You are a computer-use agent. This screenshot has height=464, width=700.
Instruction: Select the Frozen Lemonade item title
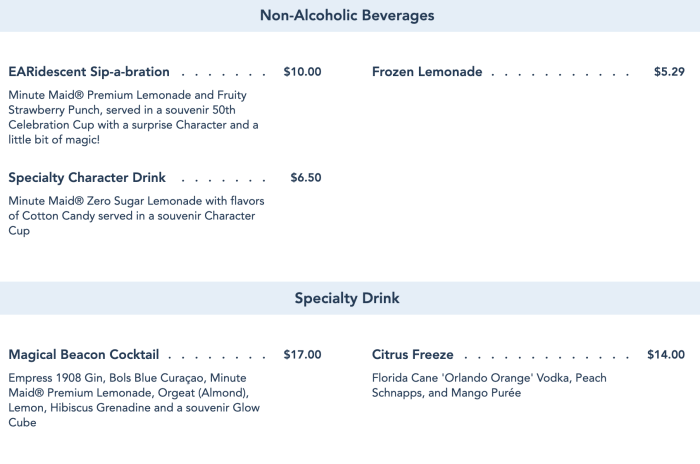[427, 72]
